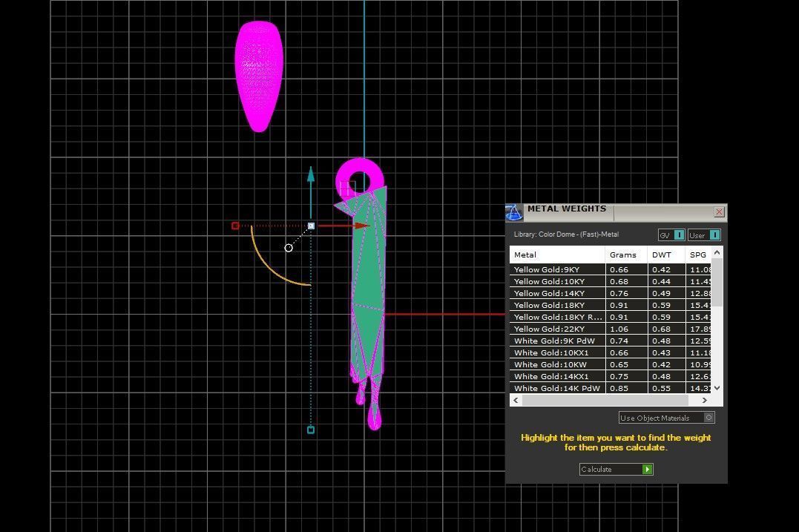The height and width of the screenshot is (532, 799).
Task: Click the metal list scroll down arrow
Action: (717, 388)
